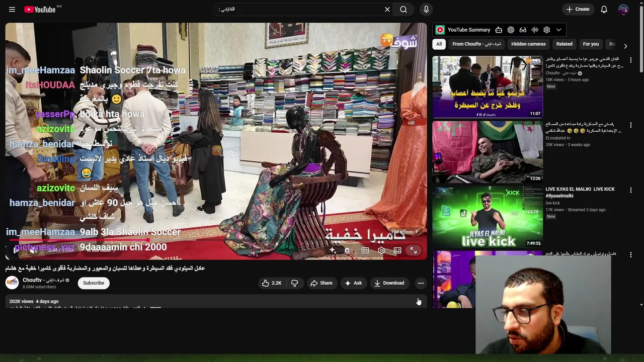
Task: Mute the video volume icon
Action: pos(33,250)
